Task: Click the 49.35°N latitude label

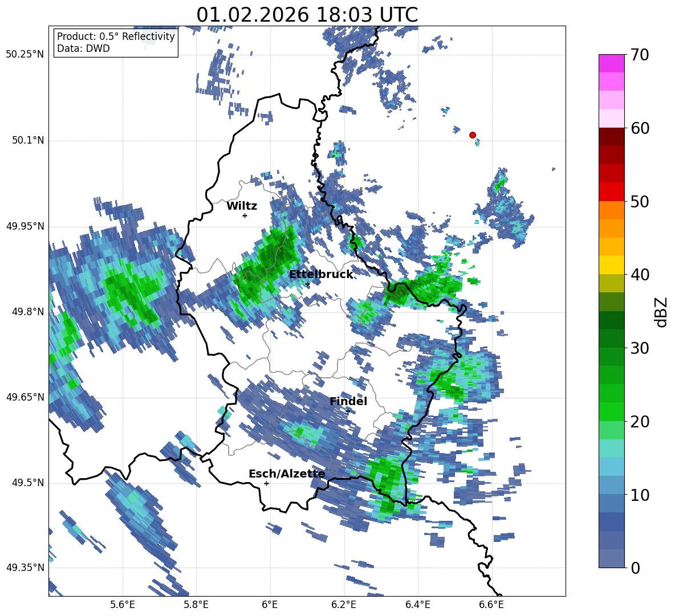Action: pyautogui.click(x=25, y=568)
